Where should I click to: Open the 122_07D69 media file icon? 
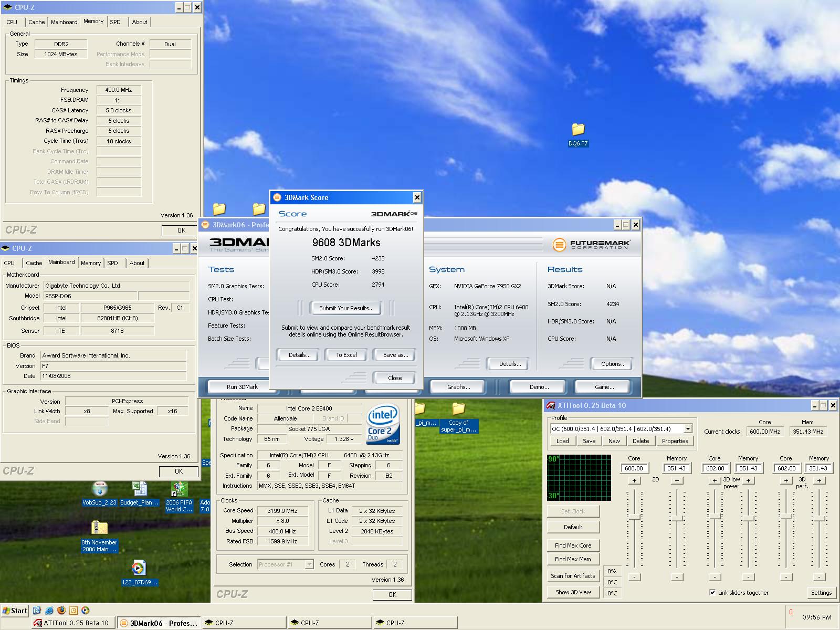point(139,568)
